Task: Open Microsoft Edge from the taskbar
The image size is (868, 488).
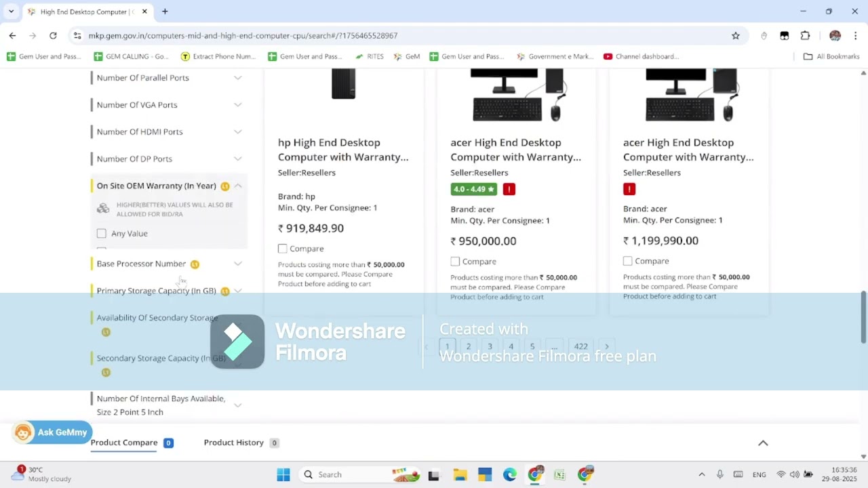Action: [x=510, y=474]
